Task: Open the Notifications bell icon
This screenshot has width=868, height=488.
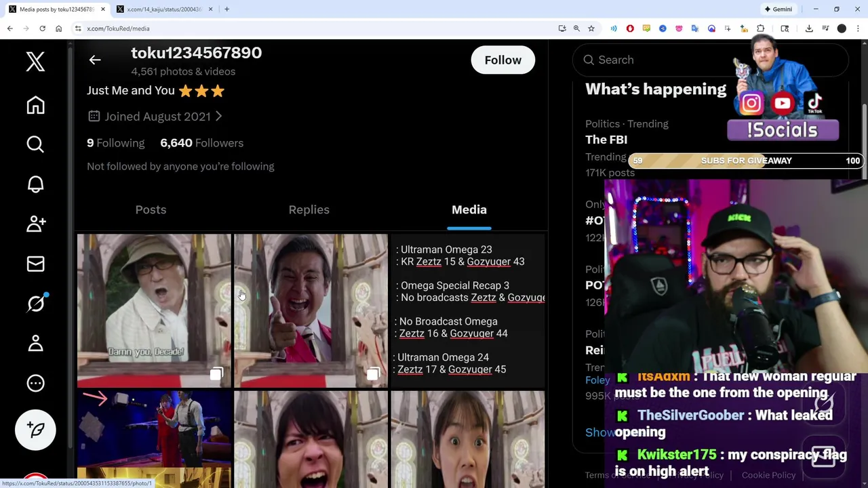Action: coord(35,184)
